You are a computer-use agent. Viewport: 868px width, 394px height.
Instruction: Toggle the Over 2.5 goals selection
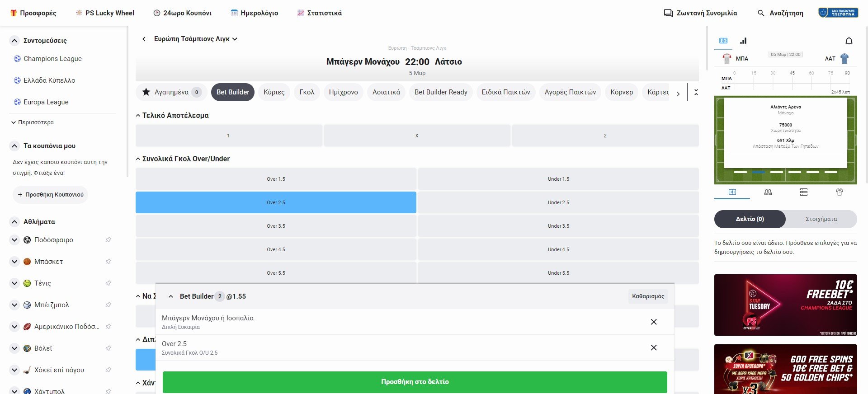(x=276, y=202)
